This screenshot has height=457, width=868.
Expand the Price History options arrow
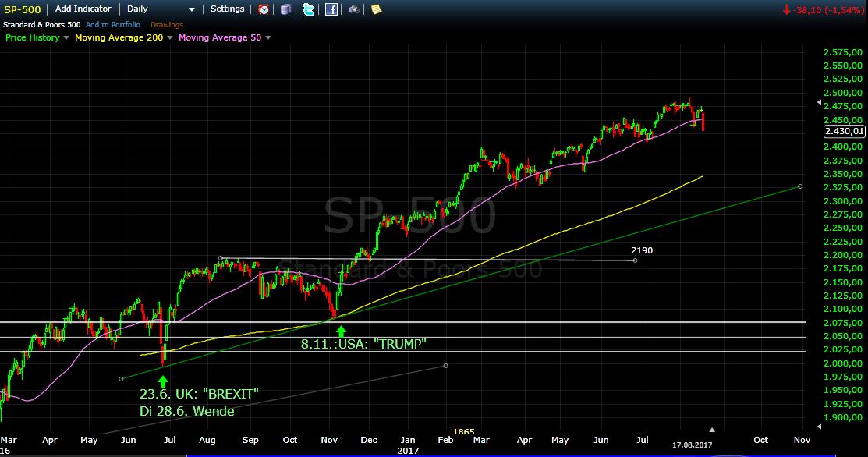pyautogui.click(x=66, y=37)
